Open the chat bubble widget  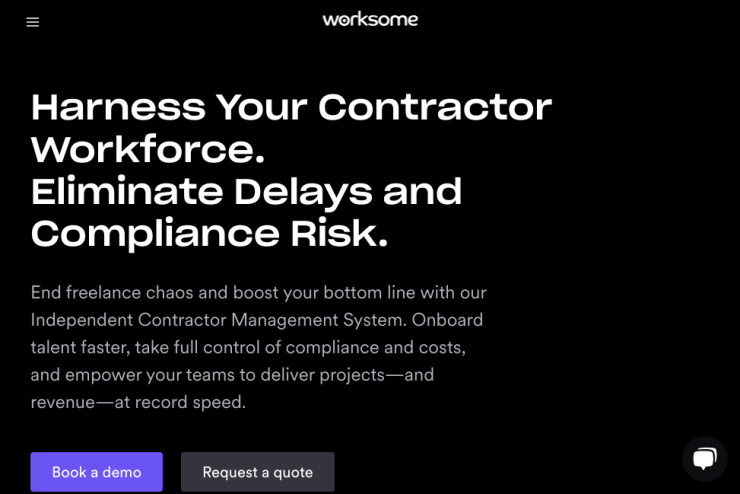click(705, 459)
